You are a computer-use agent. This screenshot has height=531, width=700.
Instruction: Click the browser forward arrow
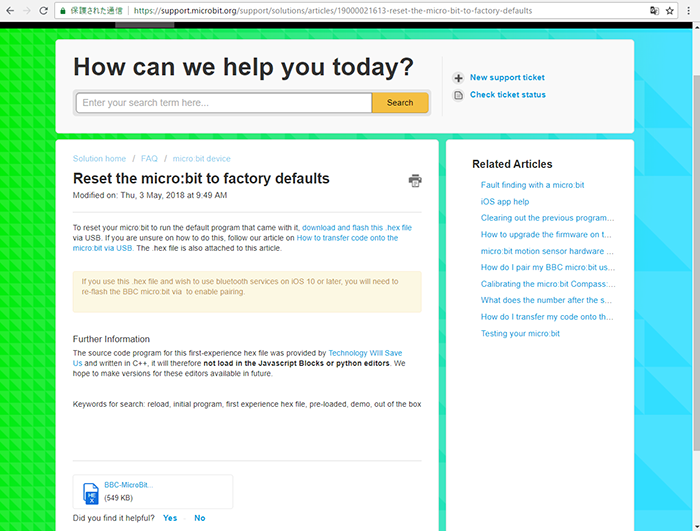tap(27, 11)
